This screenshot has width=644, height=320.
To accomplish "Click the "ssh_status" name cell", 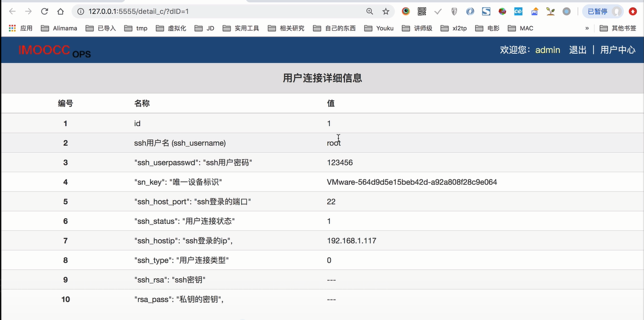I will [185, 221].
